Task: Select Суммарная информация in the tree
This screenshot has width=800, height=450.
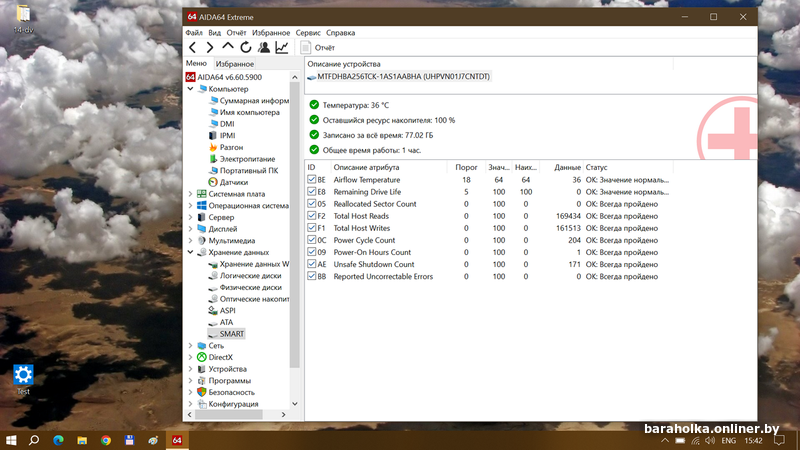Action: pyautogui.click(x=248, y=101)
